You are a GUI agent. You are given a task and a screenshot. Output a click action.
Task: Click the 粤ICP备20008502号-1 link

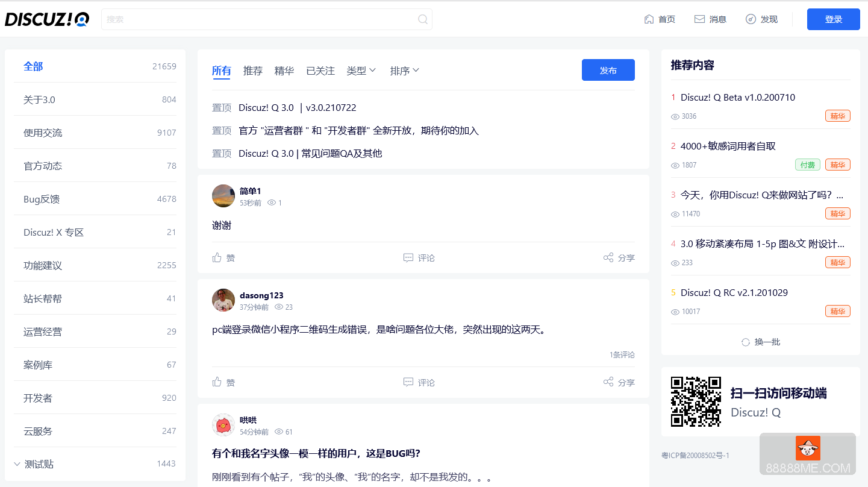695,456
